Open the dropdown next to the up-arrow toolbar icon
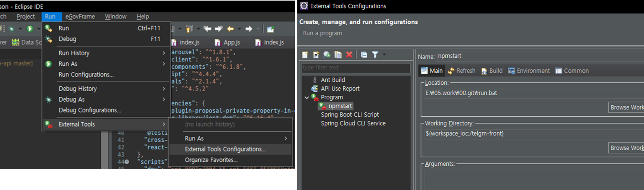This screenshot has width=644, height=190. tap(198, 29)
